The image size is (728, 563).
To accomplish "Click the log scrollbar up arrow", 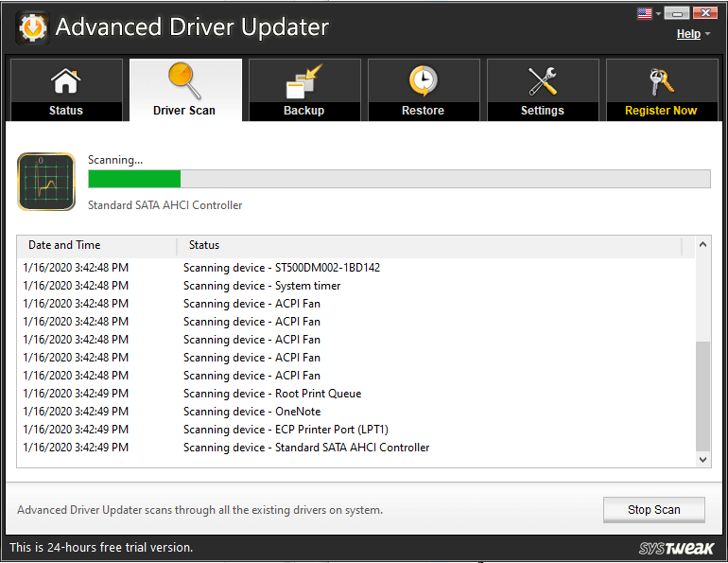I will [x=702, y=244].
